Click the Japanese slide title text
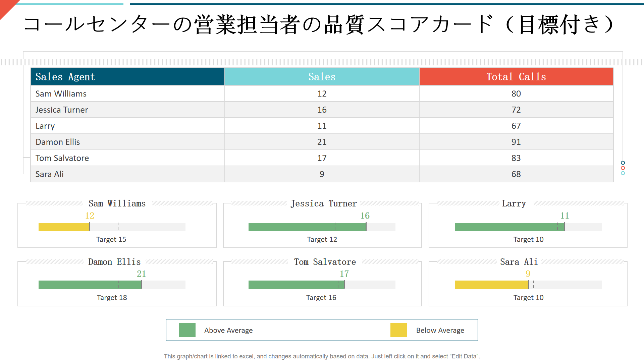The width and height of the screenshot is (644, 362). click(319, 24)
